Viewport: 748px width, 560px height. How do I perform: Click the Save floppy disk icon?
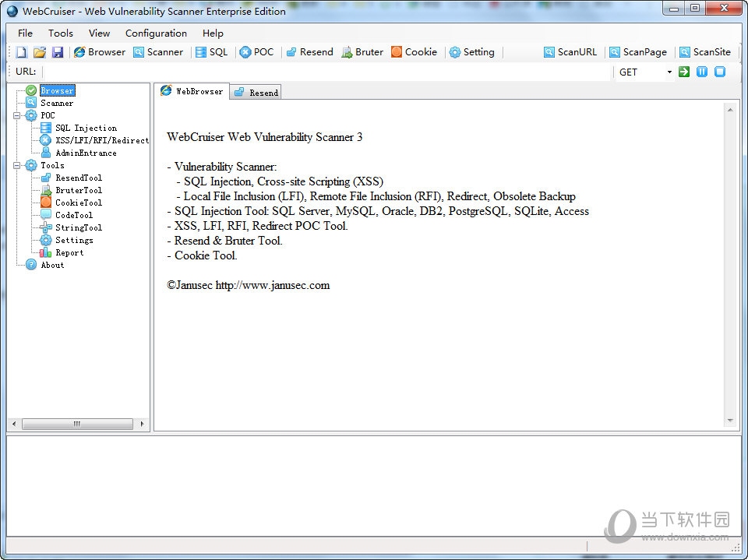pyautogui.click(x=58, y=52)
